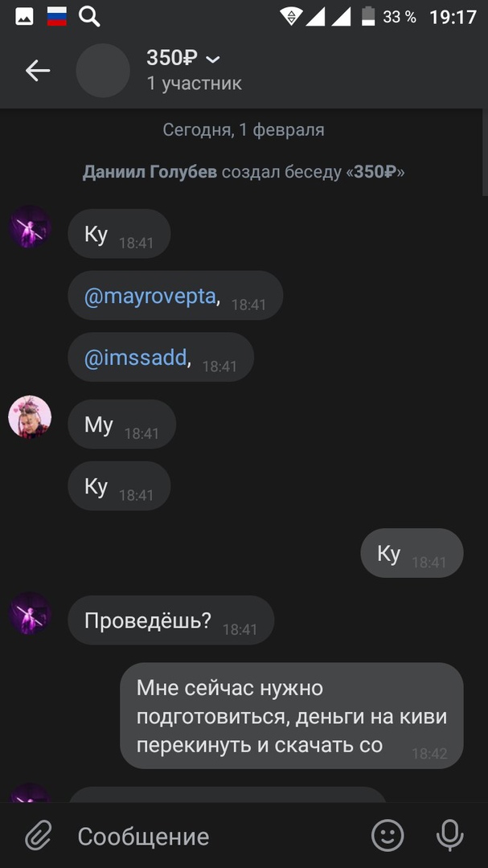Viewport: 488px width, 868px height.
Task: Open Даниил Голубев profile from system message
Action: [150, 172]
